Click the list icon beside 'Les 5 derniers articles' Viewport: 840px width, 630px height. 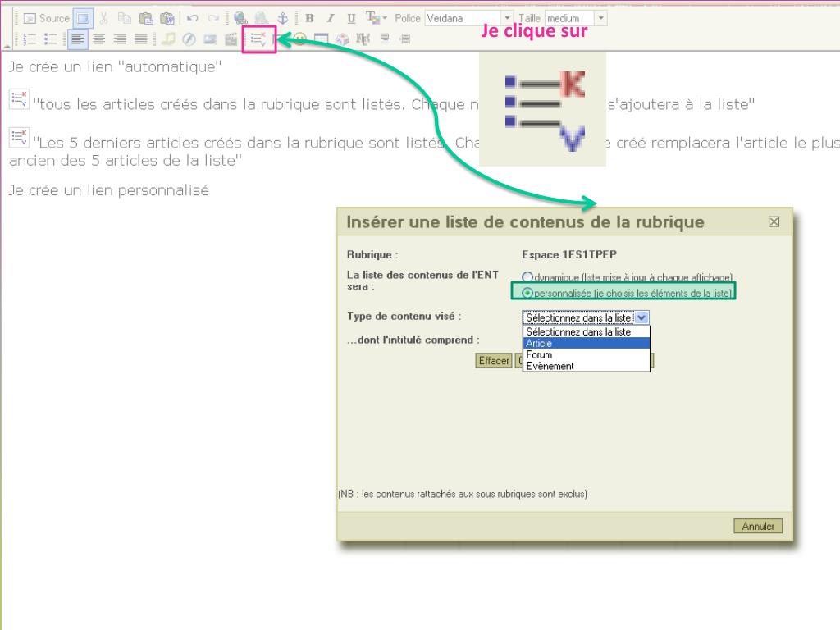(20, 138)
